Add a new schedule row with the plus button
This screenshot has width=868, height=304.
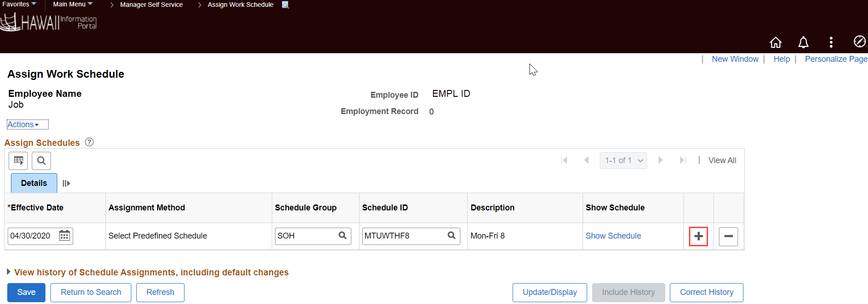pos(698,236)
